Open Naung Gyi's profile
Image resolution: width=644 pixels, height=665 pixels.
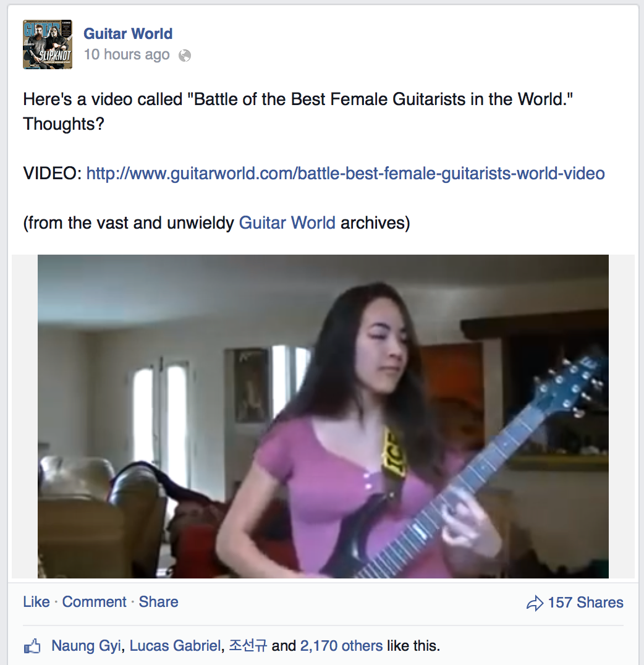click(x=86, y=646)
